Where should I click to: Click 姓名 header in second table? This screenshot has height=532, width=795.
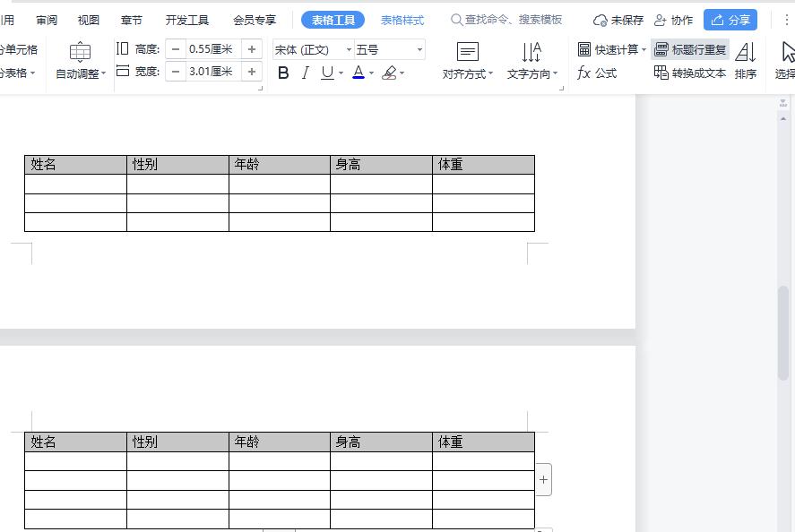coord(43,442)
